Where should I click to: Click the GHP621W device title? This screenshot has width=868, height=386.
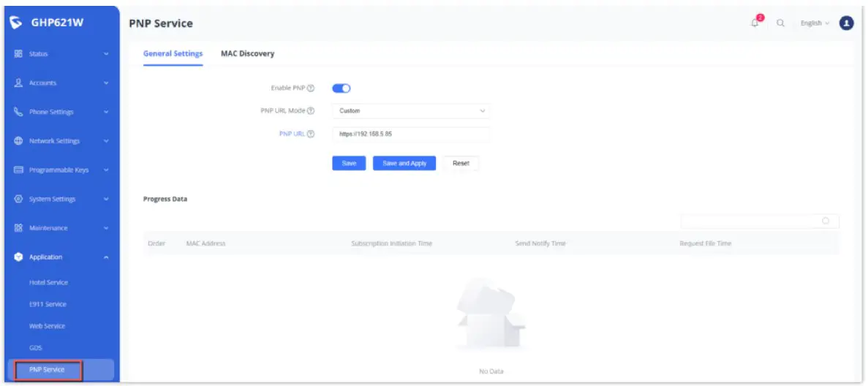coord(57,23)
